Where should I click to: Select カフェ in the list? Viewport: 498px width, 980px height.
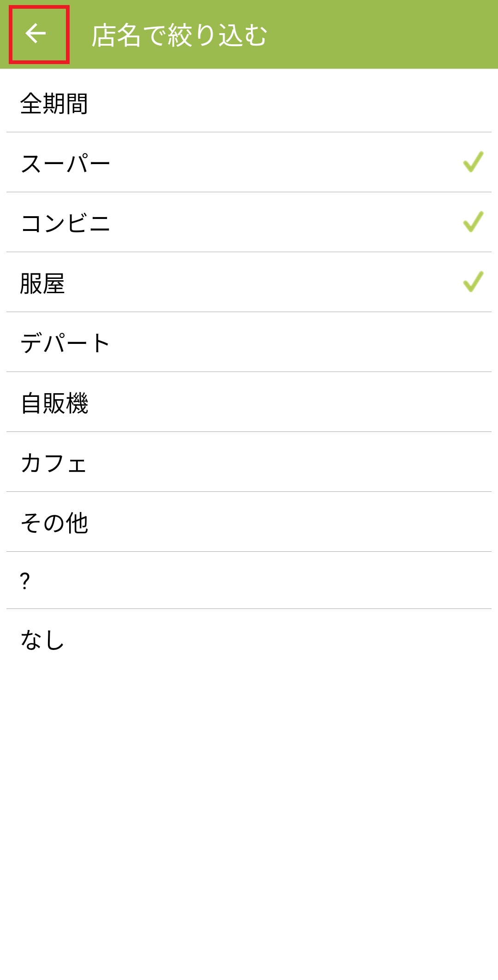click(53, 463)
